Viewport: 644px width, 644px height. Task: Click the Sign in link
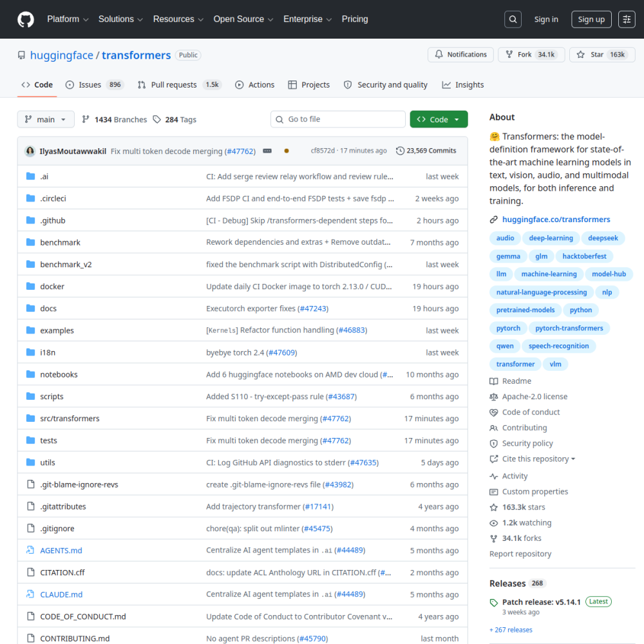click(x=546, y=19)
